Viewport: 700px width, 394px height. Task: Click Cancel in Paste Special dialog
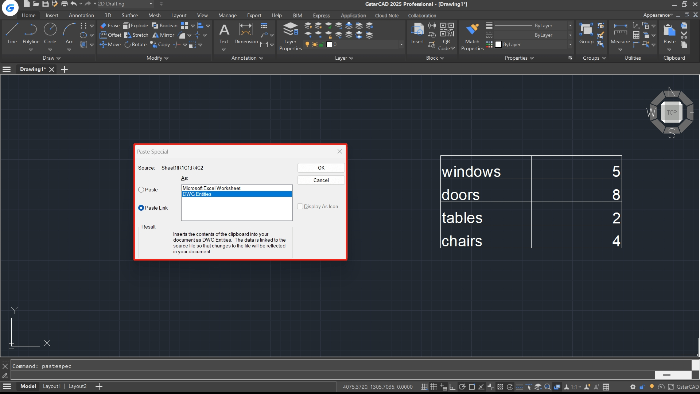click(x=321, y=180)
